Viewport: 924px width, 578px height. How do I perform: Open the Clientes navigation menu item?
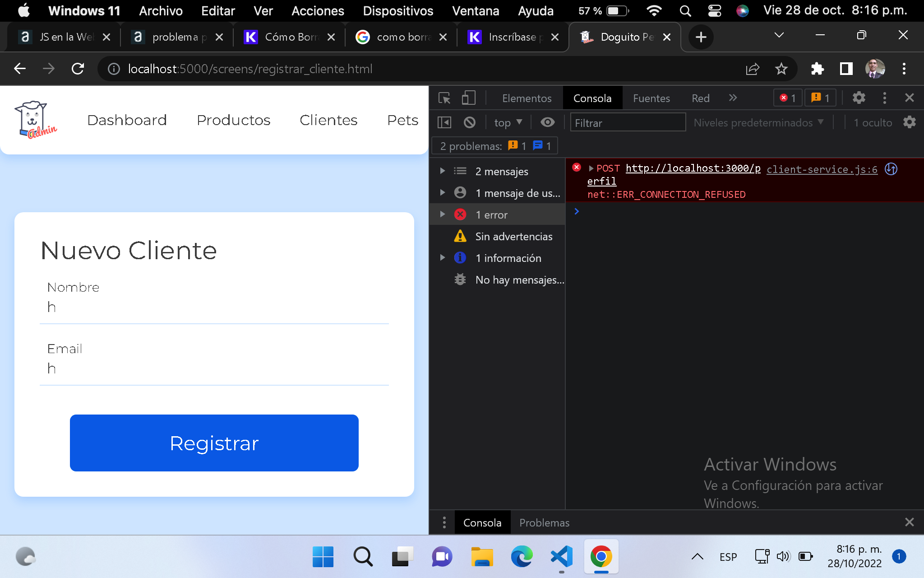pyautogui.click(x=328, y=120)
